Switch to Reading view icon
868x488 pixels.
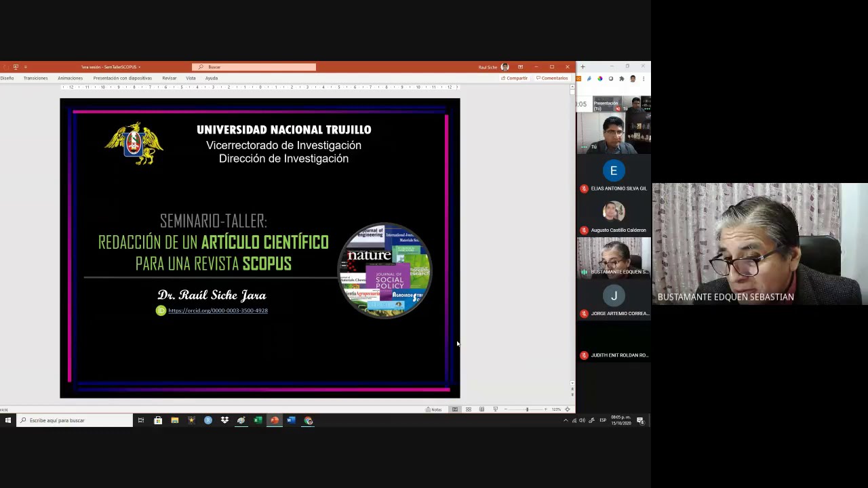pyautogui.click(x=481, y=409)
